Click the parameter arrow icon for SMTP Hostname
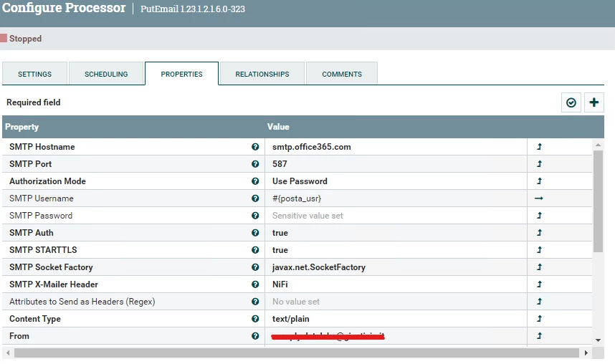615x364 pixels. coord(539,147)
